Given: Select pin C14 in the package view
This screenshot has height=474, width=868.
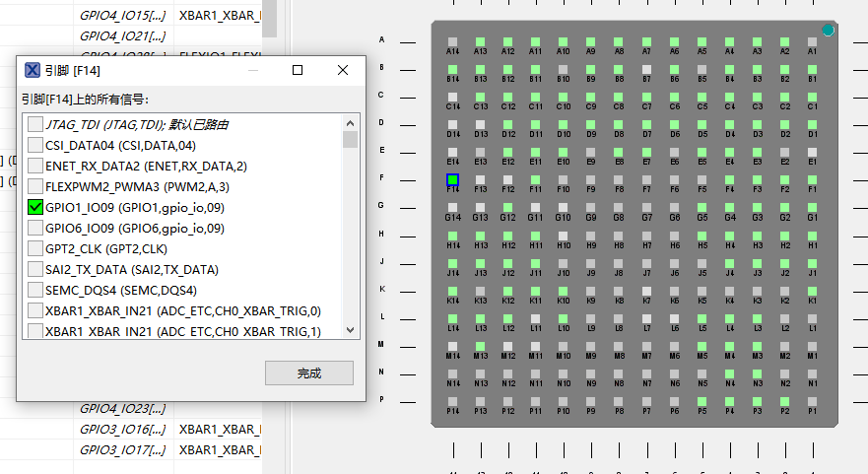Looking at the screenshot, I should pyautogui.click(x=453, y=97).
